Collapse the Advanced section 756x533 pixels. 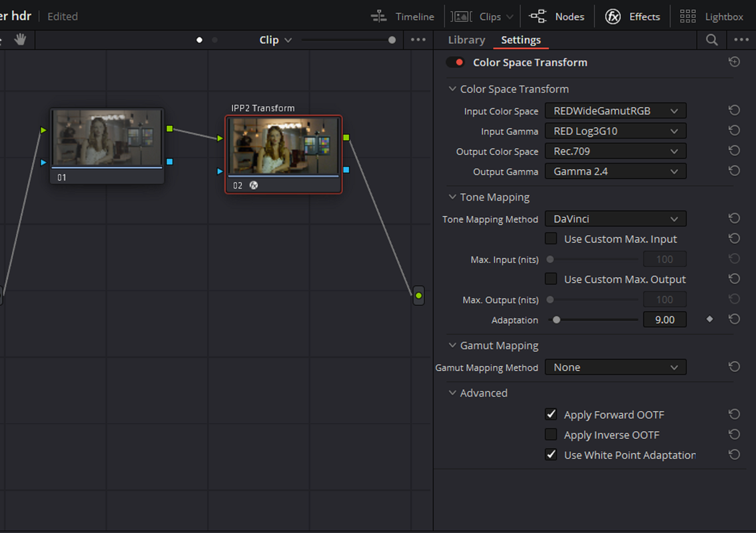click(452, 392)
